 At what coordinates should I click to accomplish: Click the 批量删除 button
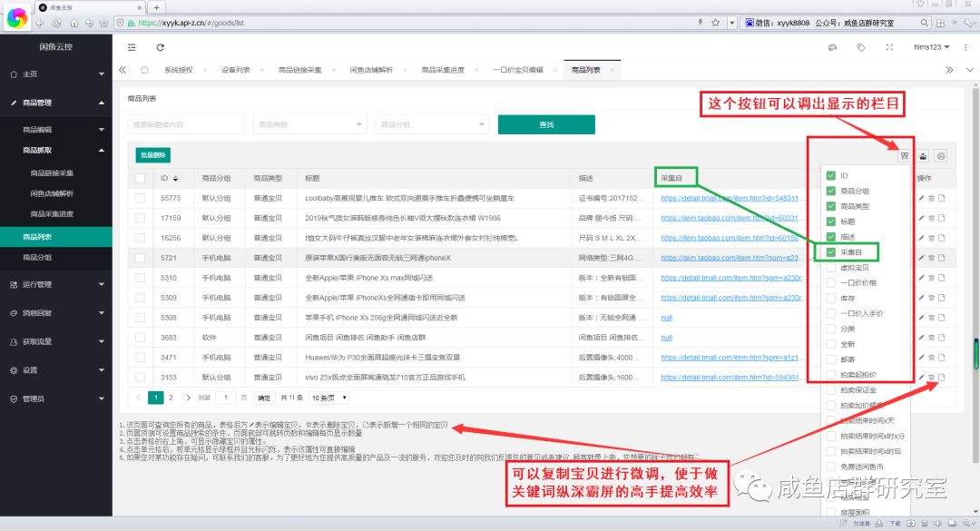coord(152,155)
